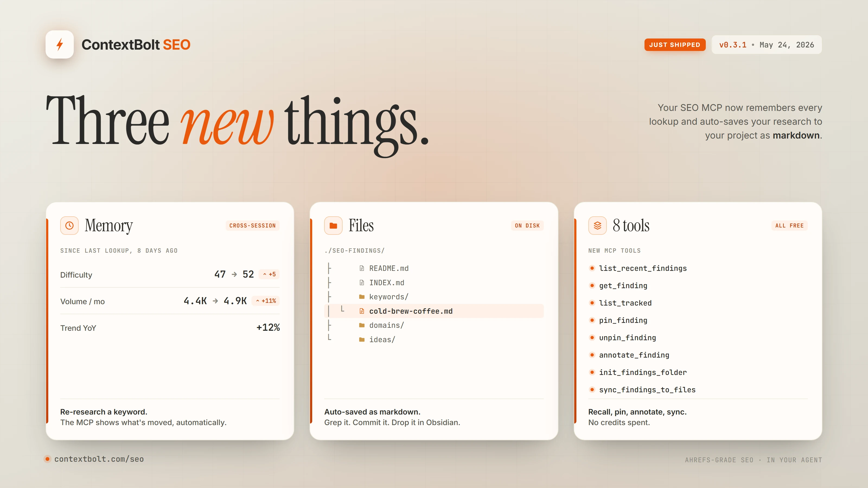Click the orange dot beside contextbolt.com/seo

pyautogui.click(x=47, y=459)
